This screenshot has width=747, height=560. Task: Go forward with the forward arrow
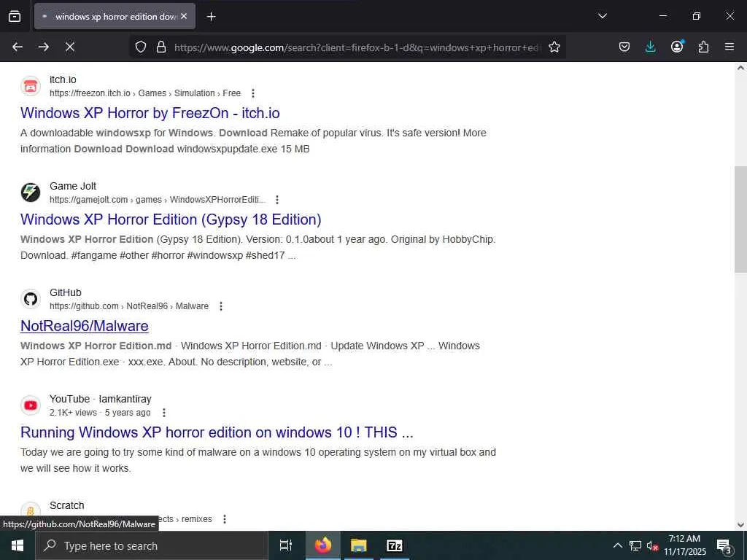(x=44, y=47)
